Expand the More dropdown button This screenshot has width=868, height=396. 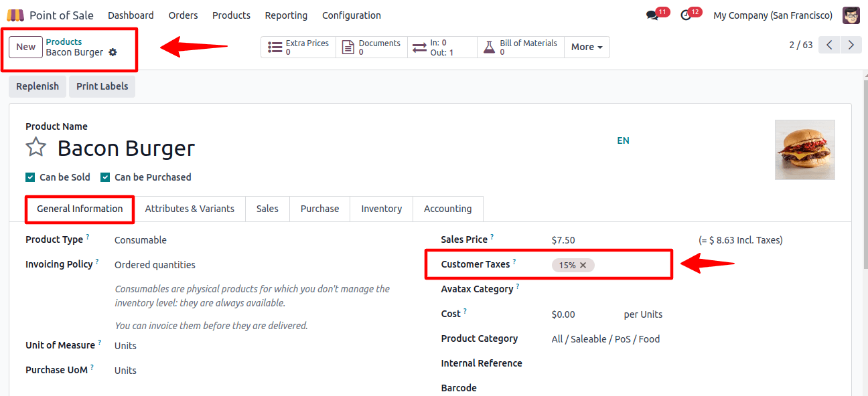(x=587, y=47)
